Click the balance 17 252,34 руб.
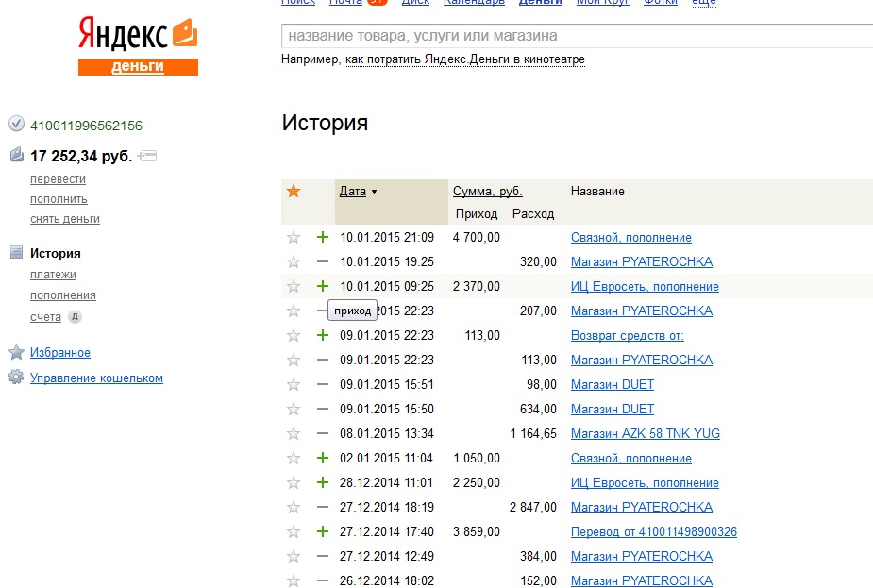 [x=81, y=156]
